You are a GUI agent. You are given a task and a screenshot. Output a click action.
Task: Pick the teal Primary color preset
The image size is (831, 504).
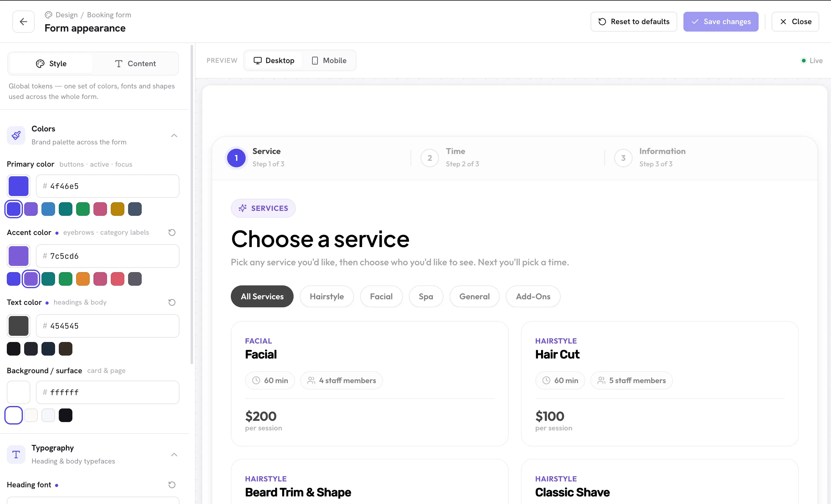coord(65,209)
